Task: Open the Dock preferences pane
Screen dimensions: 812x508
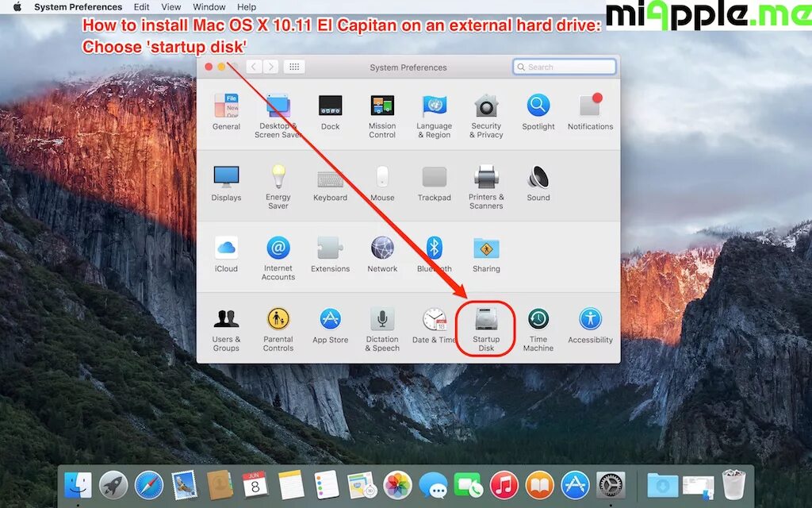Action: pyautogui.click(x=330, y=111)
